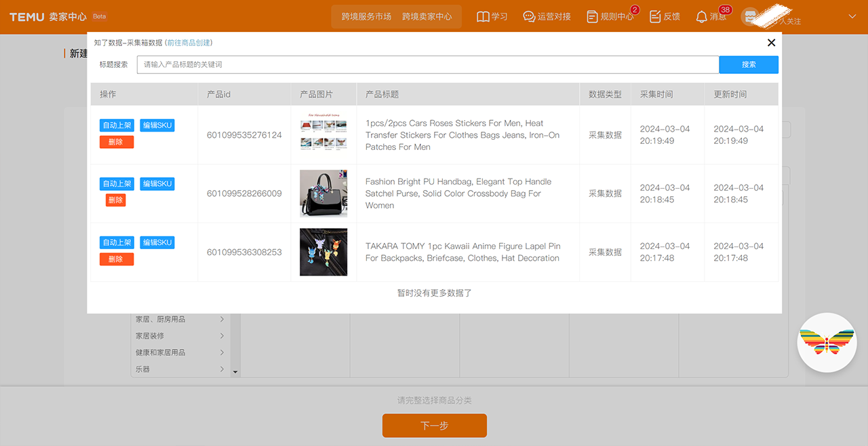
Task: Switch to 跨境服务市场 tab
Action: [366, 16]
